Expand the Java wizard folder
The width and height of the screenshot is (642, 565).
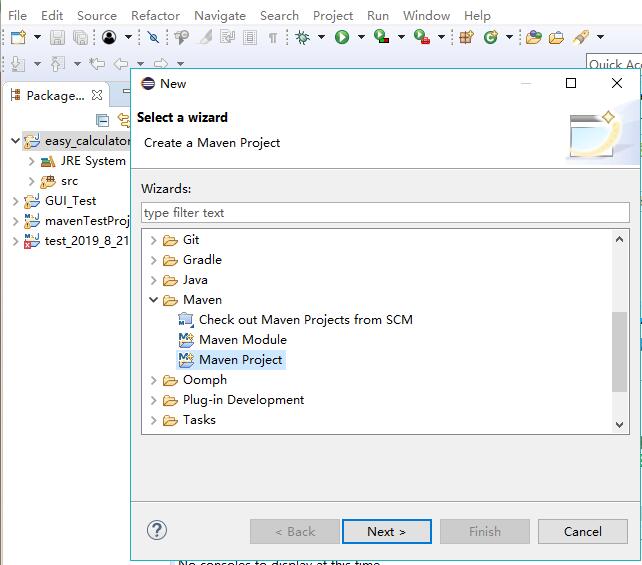point(154,280)
